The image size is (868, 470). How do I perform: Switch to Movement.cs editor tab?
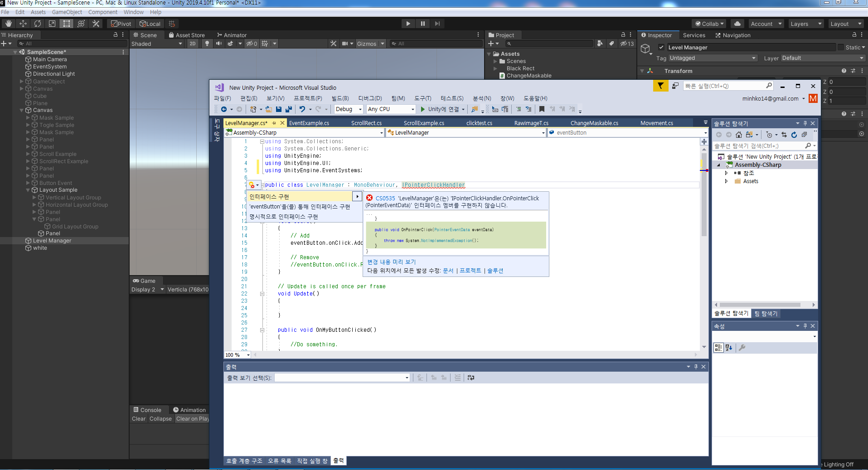click(656, 123)
